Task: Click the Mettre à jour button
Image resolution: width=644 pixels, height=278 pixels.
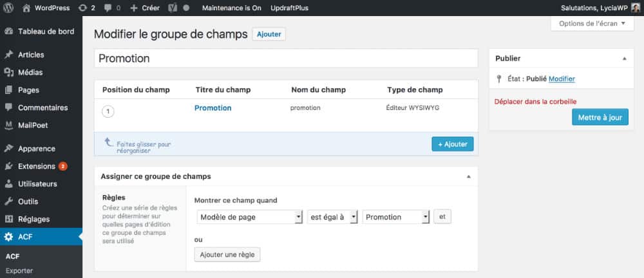Action: [600, 117]
